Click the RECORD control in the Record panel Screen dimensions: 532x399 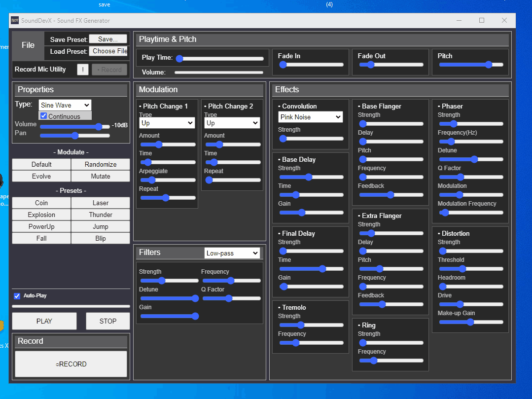pos(71,363)
